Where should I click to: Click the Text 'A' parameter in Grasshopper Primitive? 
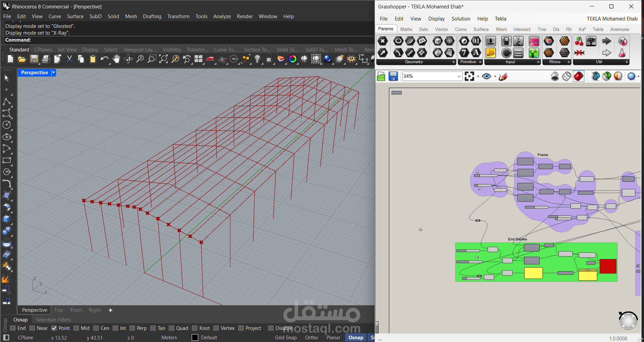click(476, 53)
